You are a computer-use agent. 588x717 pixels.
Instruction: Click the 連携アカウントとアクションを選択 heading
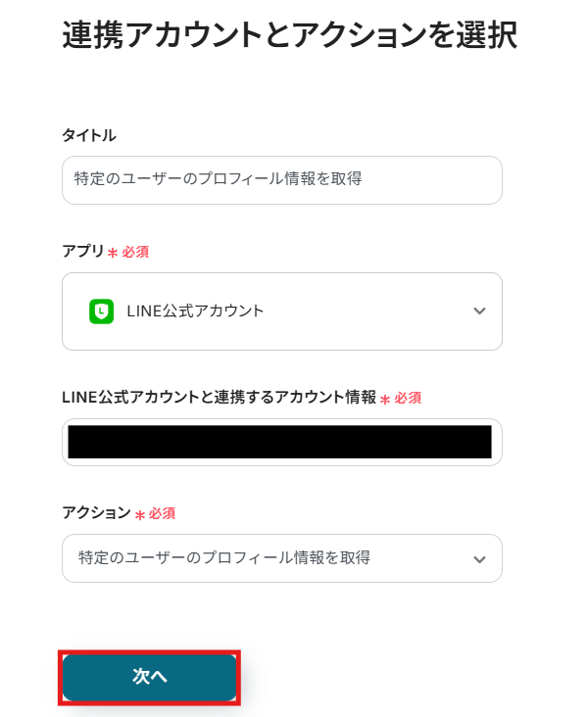tap(290, 36)
